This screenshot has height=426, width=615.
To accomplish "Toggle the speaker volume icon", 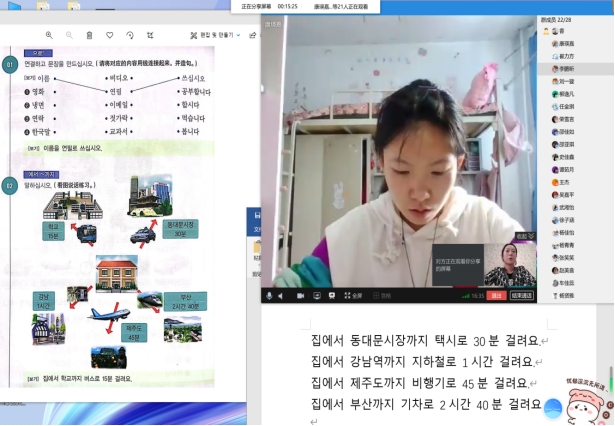I will [282, 296].
